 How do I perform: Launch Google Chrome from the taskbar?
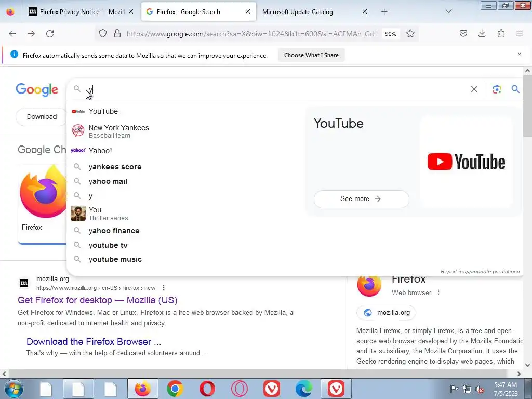tap(175, 389)
